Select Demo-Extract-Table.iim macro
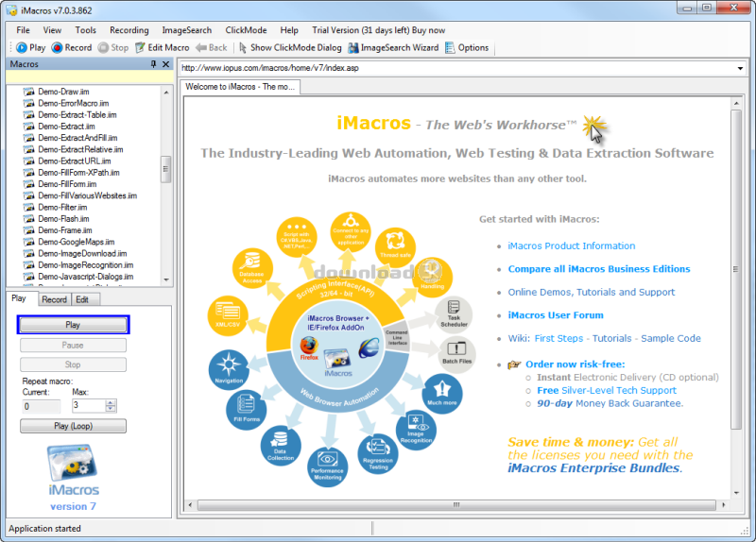Screen dimensions: 756x542 pyautogui.click(x=77, y=114)
